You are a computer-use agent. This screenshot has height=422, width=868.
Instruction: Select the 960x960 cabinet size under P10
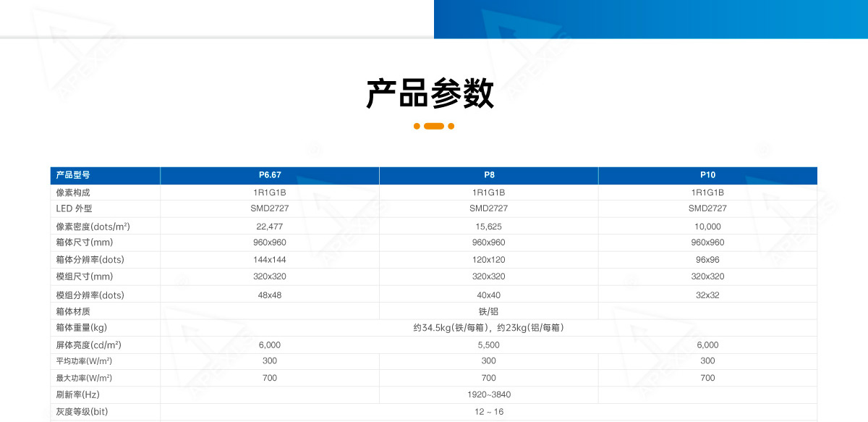(x=708, y=242)
